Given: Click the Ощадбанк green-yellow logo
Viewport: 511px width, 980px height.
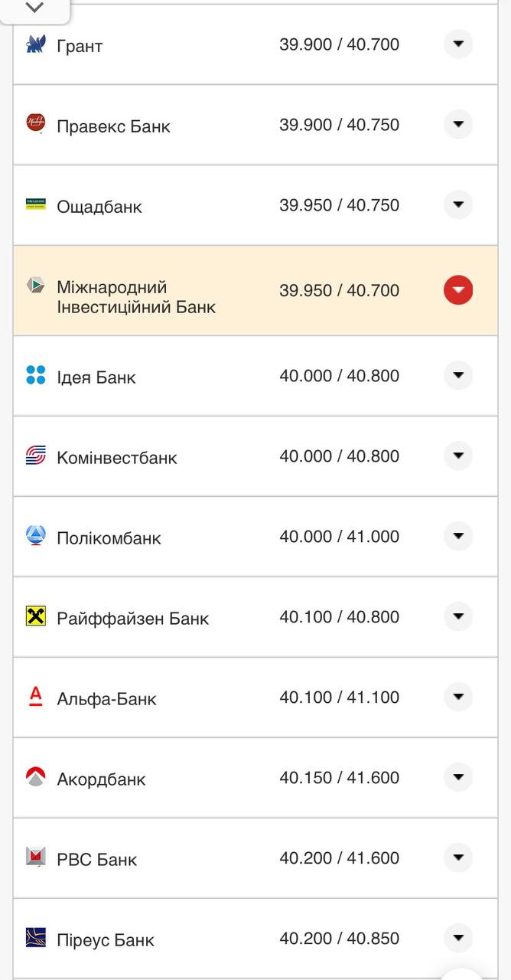Looking at the screenshot, I should [35, 205].
